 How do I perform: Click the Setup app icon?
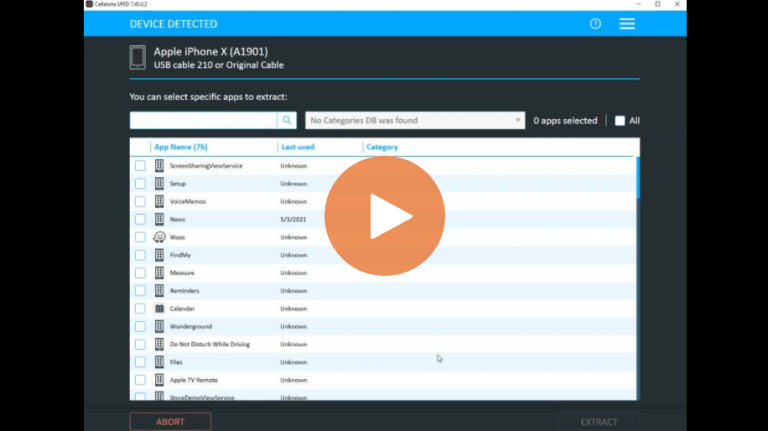coord(159,184)
